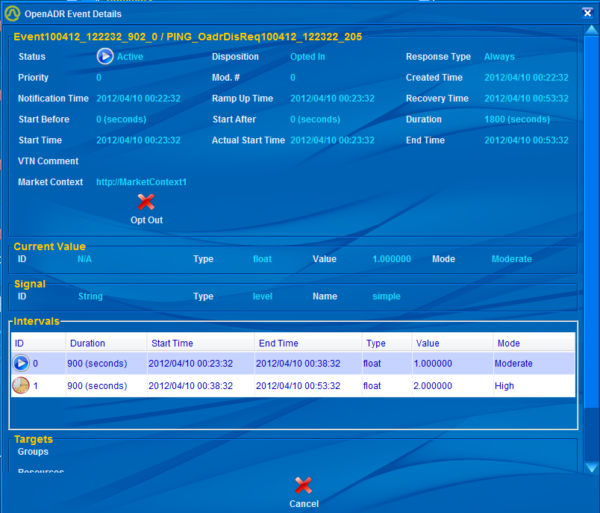Click the Created Time value 00:22:32
Screen dimensions: 600x513
pyautogui.click(x=526, y=78)
